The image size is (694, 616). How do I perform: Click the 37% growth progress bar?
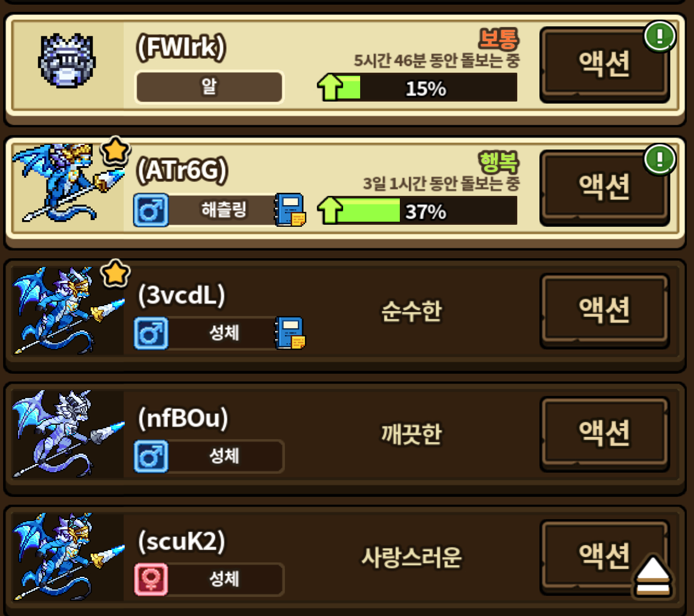(x=417, y=211)
